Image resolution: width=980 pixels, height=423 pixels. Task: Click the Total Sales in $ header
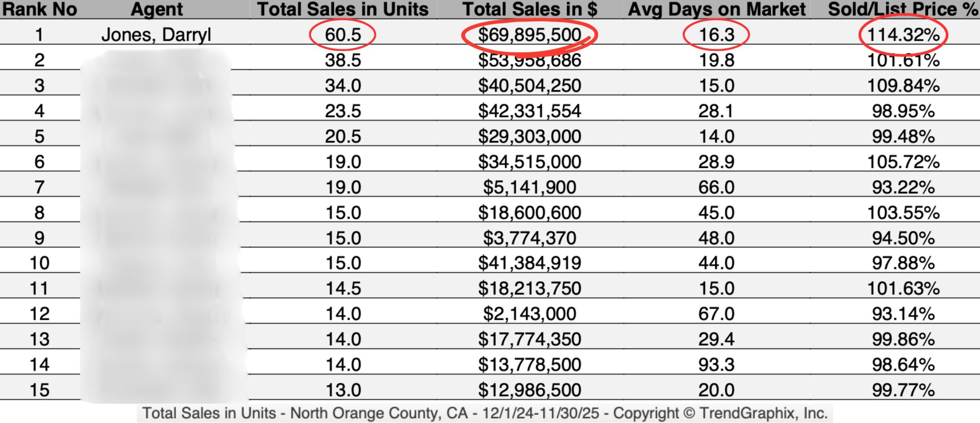[x=529, y=9]
